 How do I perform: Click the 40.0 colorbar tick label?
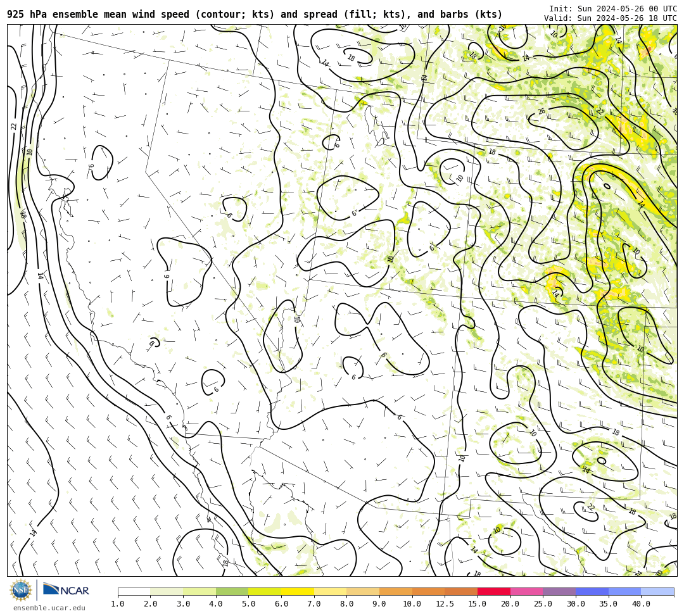coord(641,604)
